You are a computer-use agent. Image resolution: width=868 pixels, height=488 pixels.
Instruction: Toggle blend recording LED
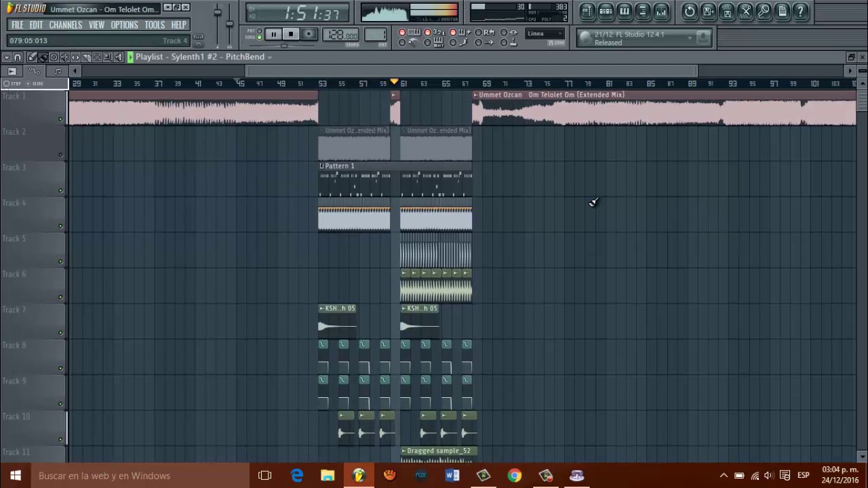tap(453, 33)
